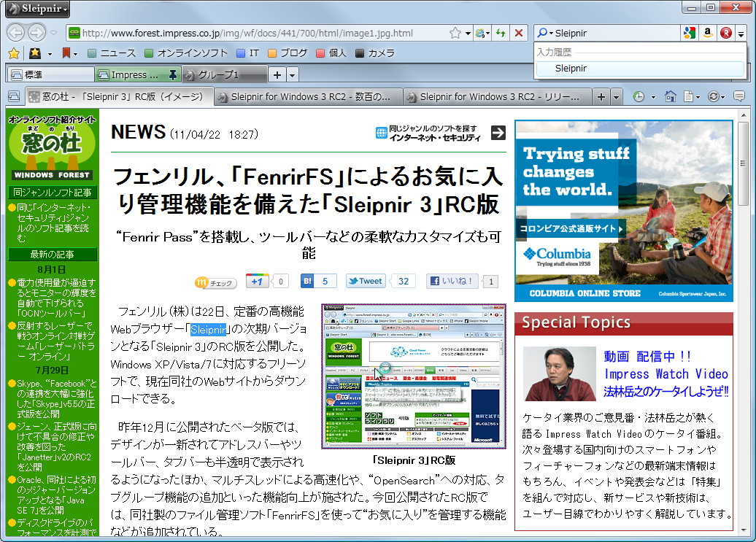Viewport: 756px width, 542px height.
Task: Click the Sleipnir search text field
Action: coord(616,33)
